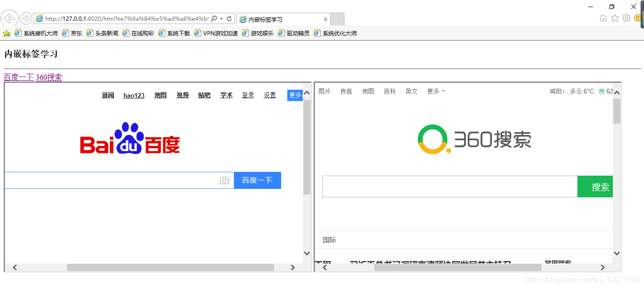
Task: Click the 360 search input box
Action: 450,186
